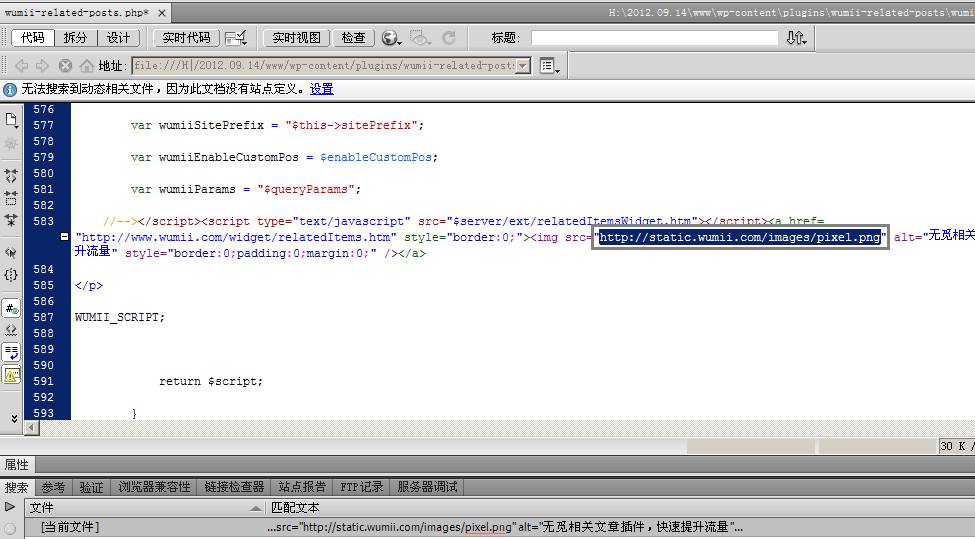Image resolution: width=975 pixels, height=539 pixels.
Task: Click the Balance Braces icon
Action: point(11,275)
